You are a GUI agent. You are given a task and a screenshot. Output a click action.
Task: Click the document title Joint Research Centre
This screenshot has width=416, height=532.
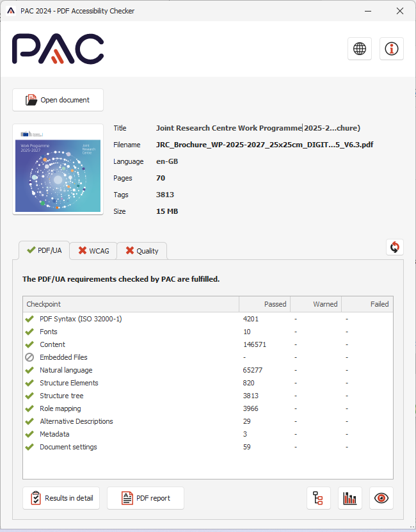[258, 128]
